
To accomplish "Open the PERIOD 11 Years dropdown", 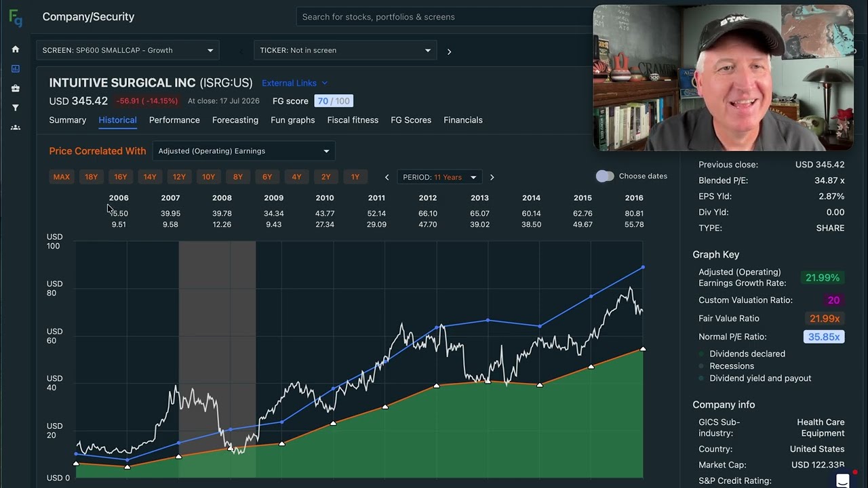I will click(439, 177).
